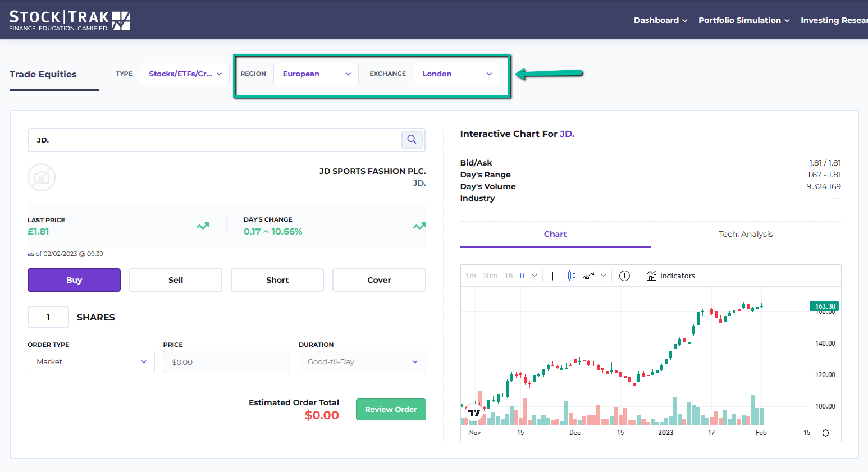
Task: Select the area chart style icon
Action: click(x=588, y=276)
